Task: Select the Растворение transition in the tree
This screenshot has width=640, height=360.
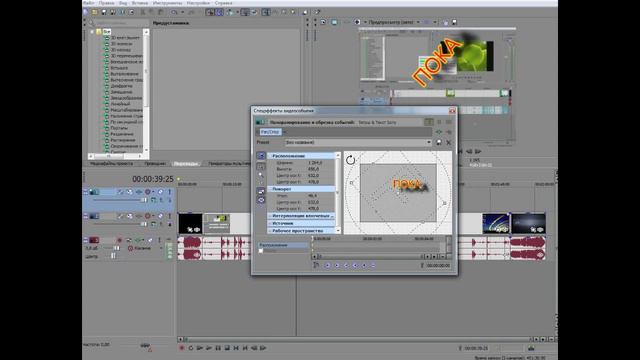Action: pos(122,140)
